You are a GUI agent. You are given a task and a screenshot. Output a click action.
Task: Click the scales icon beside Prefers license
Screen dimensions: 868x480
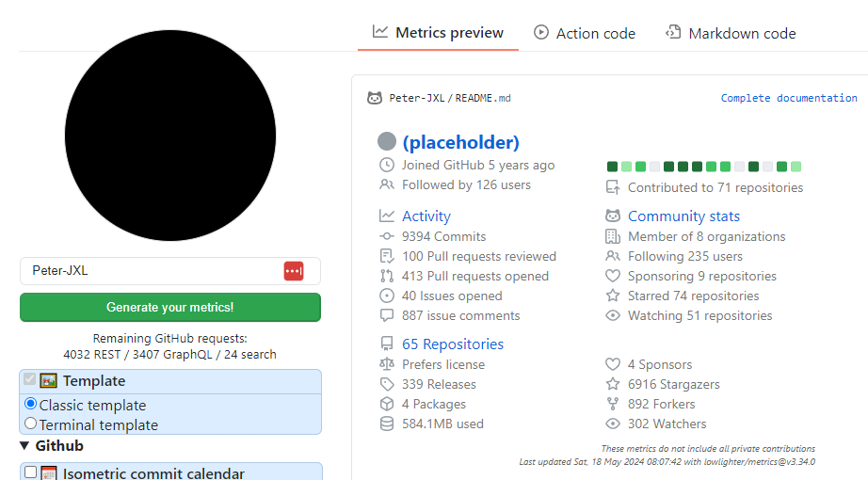click(x=386, y=364)
